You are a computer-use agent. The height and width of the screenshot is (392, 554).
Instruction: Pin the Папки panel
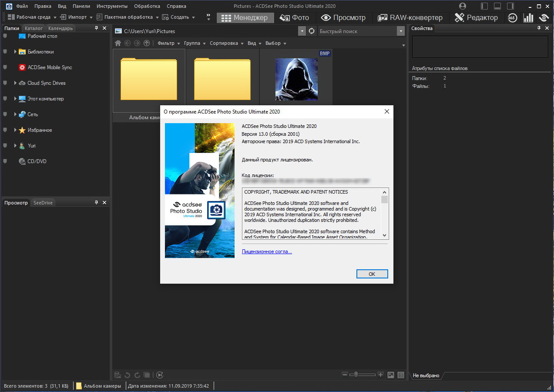pyautogui.click(x=96, y=28)
